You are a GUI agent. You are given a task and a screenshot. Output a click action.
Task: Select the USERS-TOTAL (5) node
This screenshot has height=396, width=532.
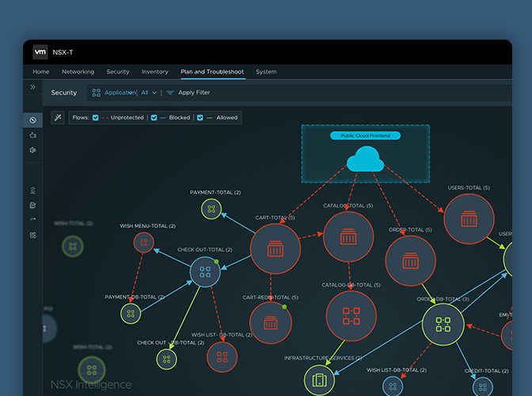[469, 219]
